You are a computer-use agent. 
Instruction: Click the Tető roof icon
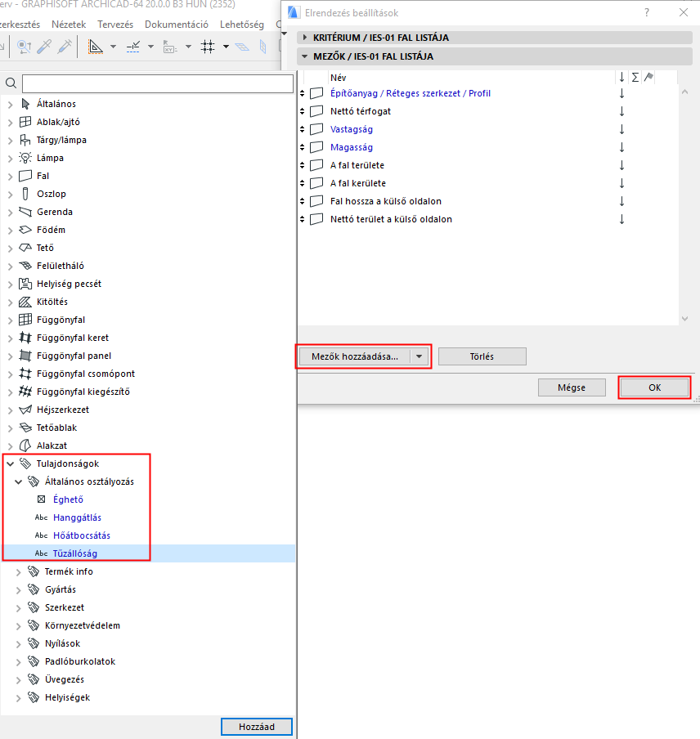click(25, 248)
